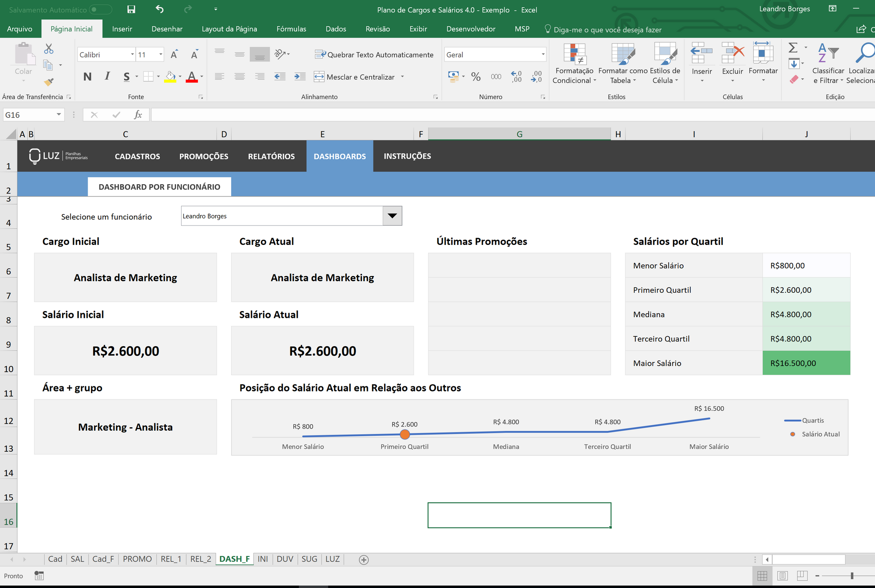The width and height of the screenshot is (875, 588).
Task: Click the macro record status bar icon
Action: click(x=39, y=576)
